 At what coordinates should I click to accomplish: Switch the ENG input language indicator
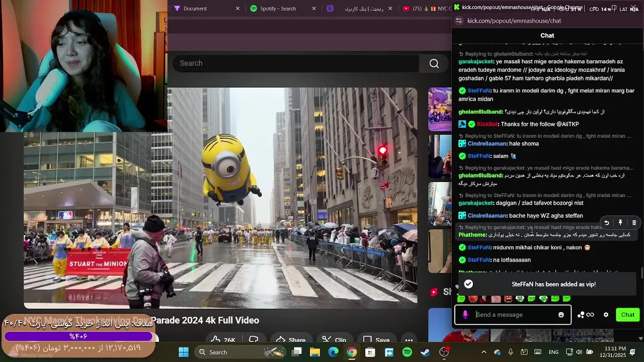click(553, 352)
